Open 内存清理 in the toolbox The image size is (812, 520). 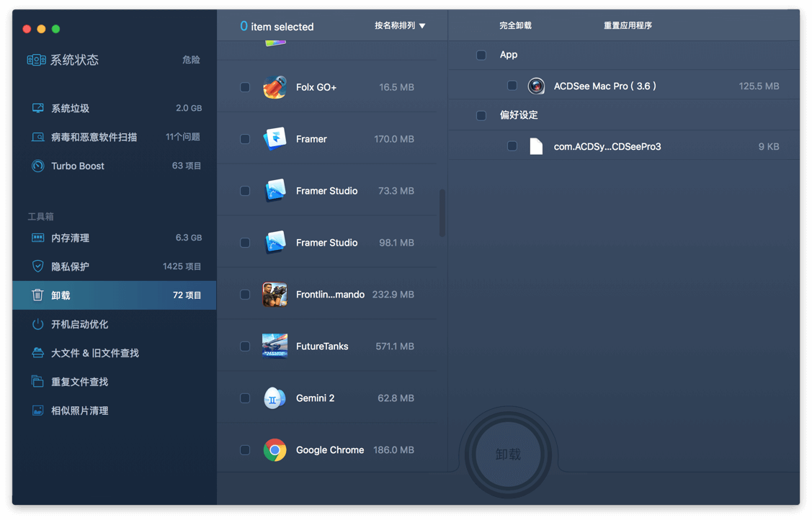(x=71, y=238)
